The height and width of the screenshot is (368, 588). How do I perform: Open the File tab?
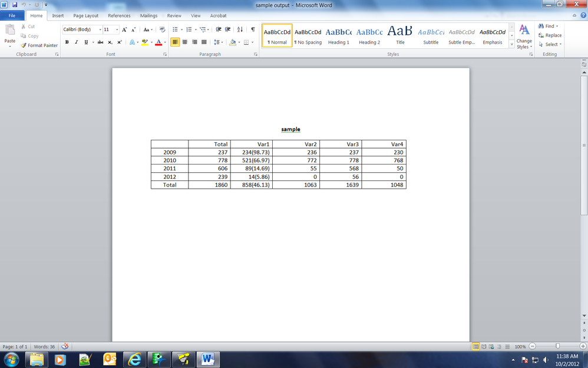click(12, 16)
